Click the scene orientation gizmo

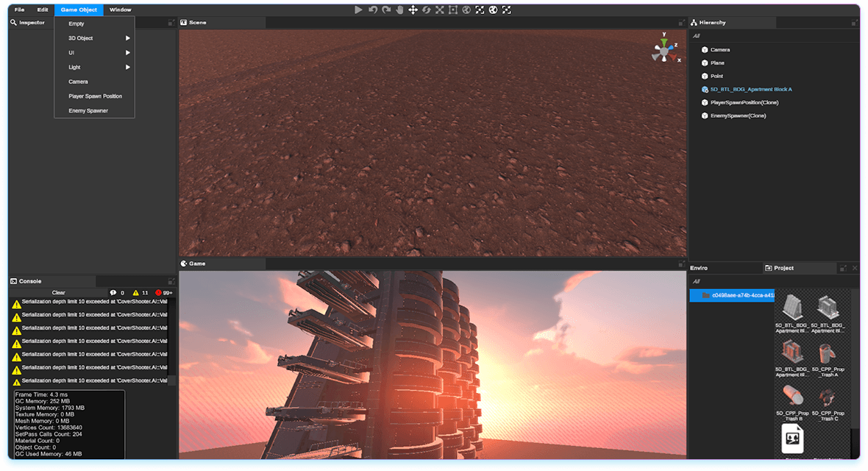[x=664, y=50]
